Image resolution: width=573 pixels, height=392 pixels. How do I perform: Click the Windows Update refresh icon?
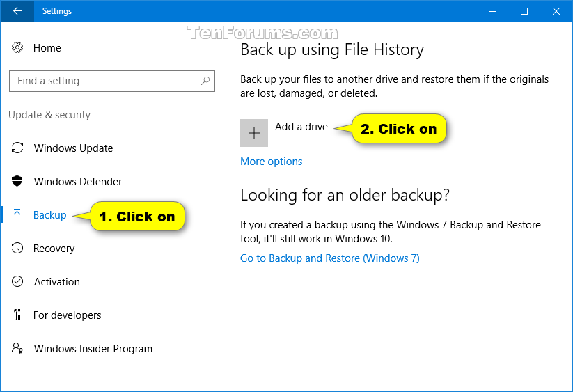(x=17, y=148)
